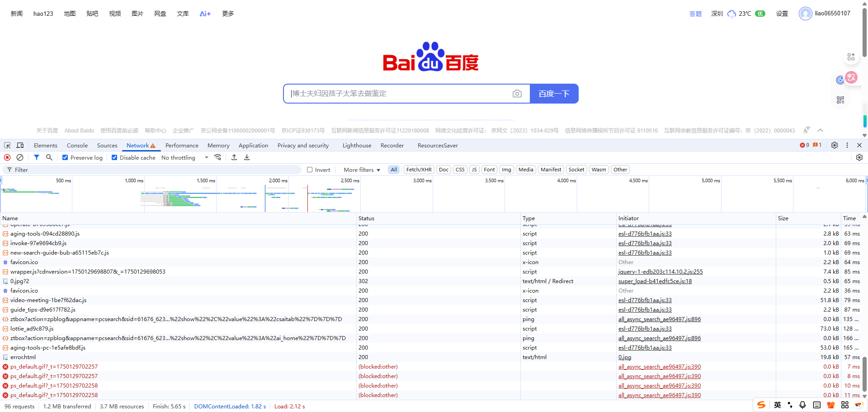Open DevTools settings gear in tab bar
The width and height of the screenshot is (868, 412).
tap(835, 145)
